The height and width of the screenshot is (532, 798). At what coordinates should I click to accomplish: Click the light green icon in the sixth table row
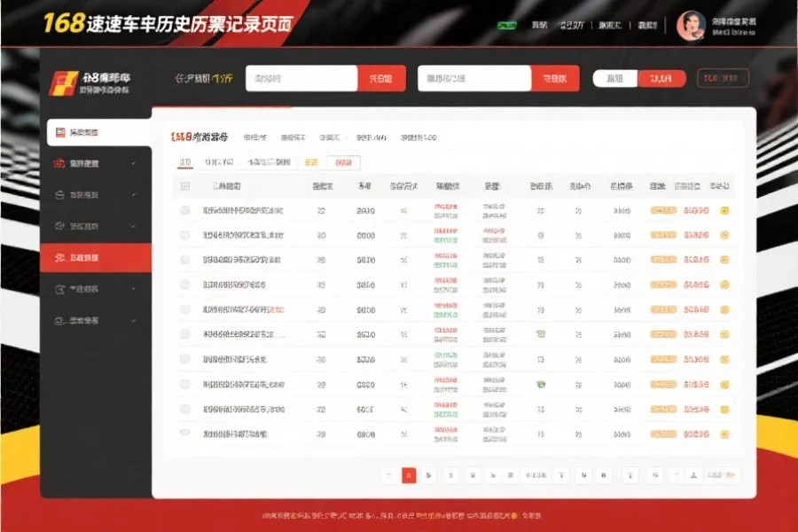541,334
